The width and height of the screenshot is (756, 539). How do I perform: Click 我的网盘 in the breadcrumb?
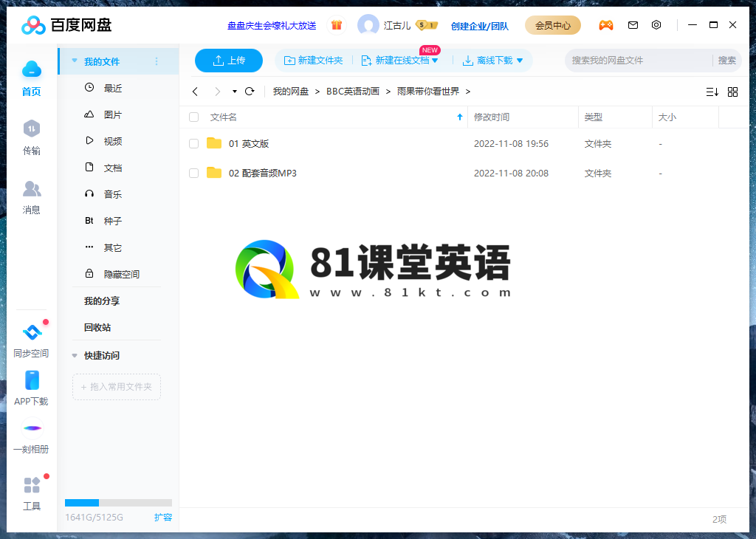(290, 92)
